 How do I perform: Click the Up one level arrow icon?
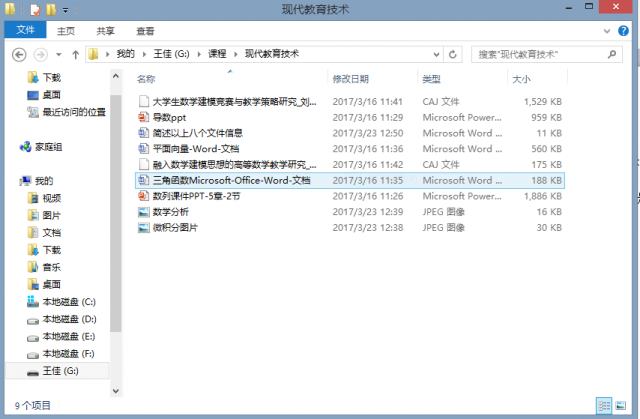click(75, 53)
